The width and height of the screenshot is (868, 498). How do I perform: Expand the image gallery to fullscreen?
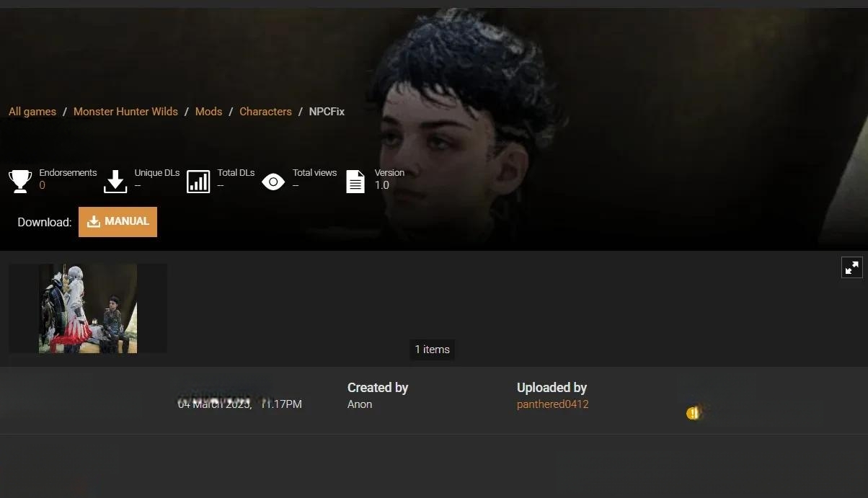click(852, 267)
